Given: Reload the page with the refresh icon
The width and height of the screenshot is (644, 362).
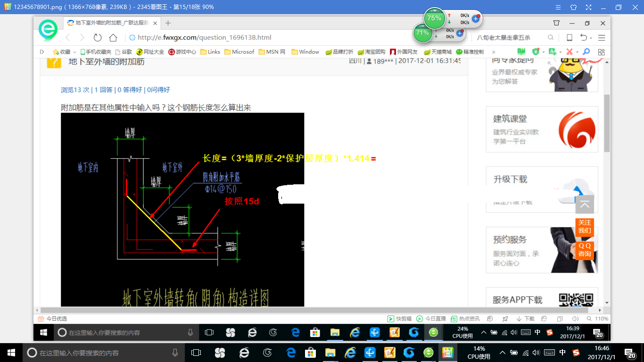Looking at the screenshot, I should (x=98, y=38).
